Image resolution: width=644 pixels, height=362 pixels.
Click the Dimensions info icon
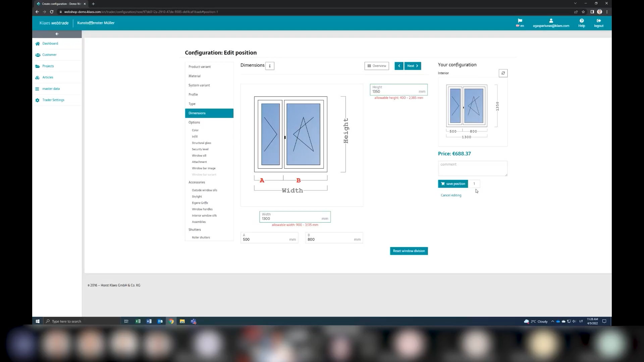pyautogui.click(x=270, y=66)
